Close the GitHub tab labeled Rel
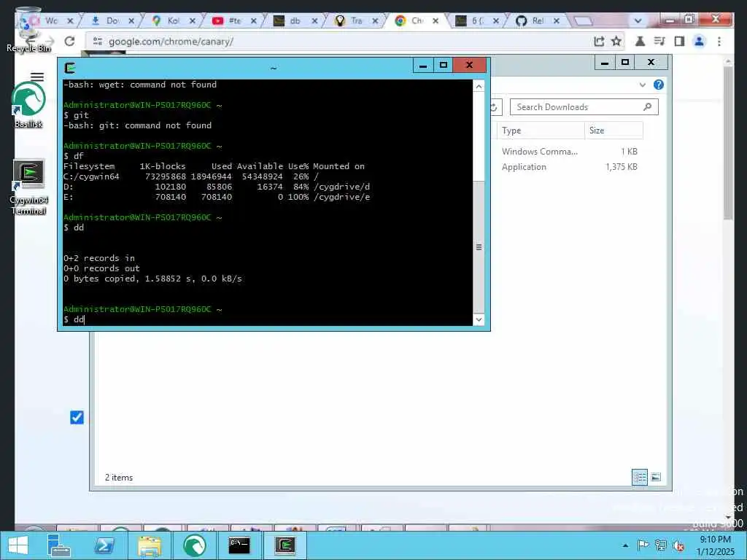This screenshot has height=560, width=747. (557, 21)
